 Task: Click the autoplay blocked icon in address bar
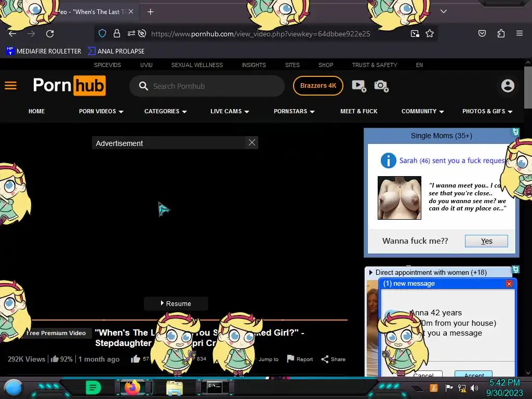(142, 33)
